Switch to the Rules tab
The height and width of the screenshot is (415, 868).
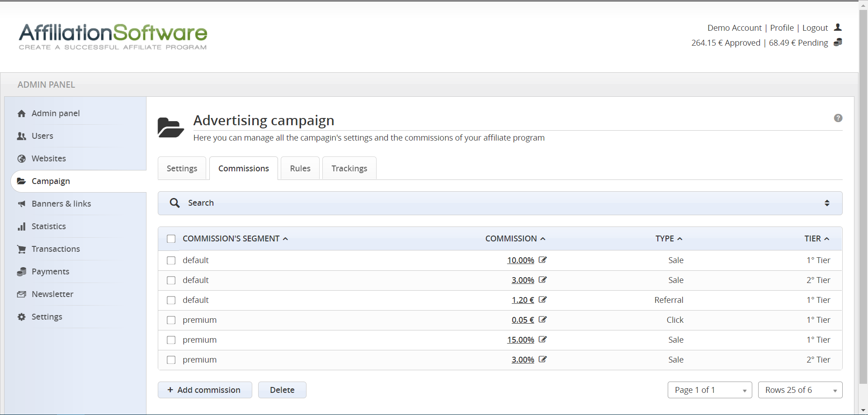tap(300, 169)
